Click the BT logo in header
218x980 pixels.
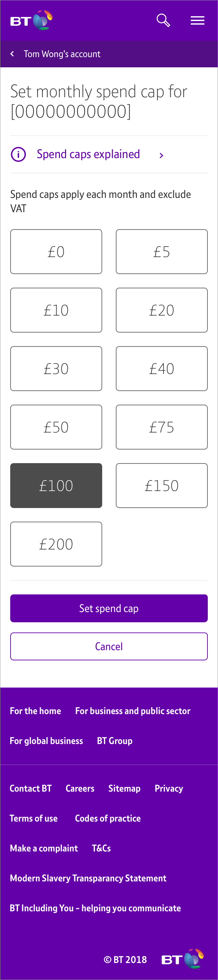[31, 20]
